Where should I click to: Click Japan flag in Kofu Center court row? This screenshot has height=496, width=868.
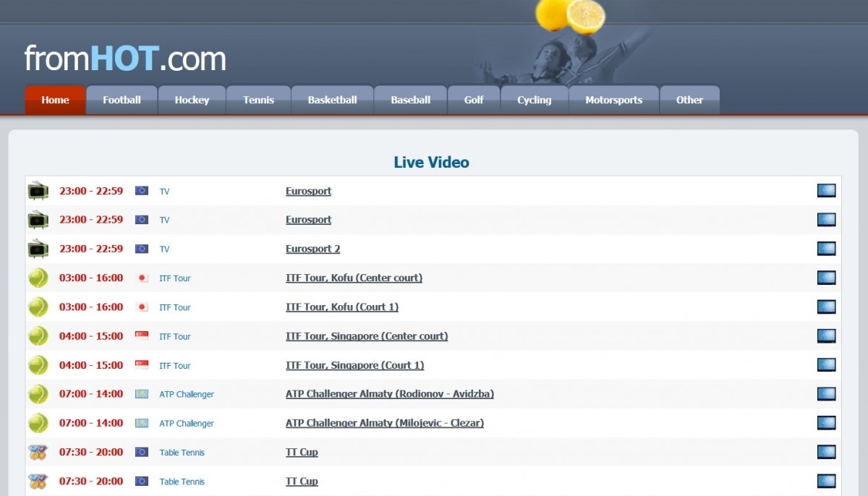[142, 278]
